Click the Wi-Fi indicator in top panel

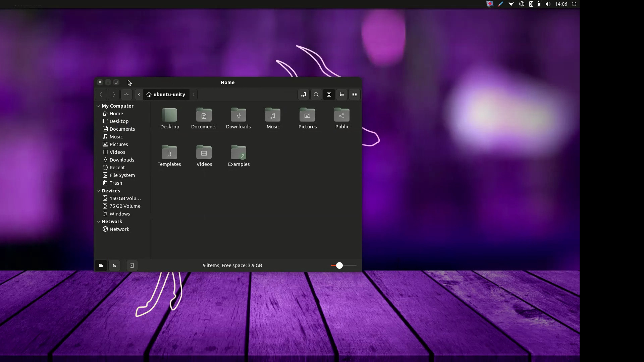[511, 4]
